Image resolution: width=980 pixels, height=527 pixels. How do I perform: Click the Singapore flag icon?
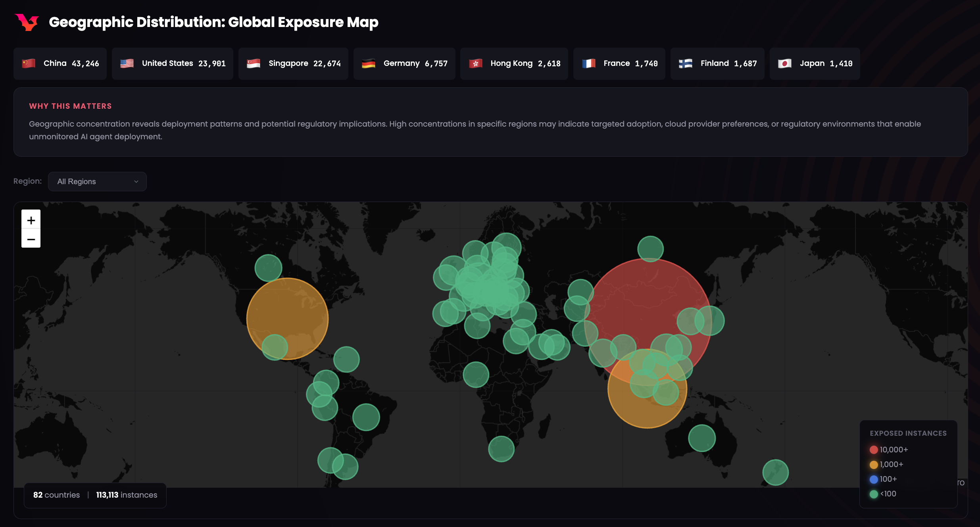click(254, 63)
